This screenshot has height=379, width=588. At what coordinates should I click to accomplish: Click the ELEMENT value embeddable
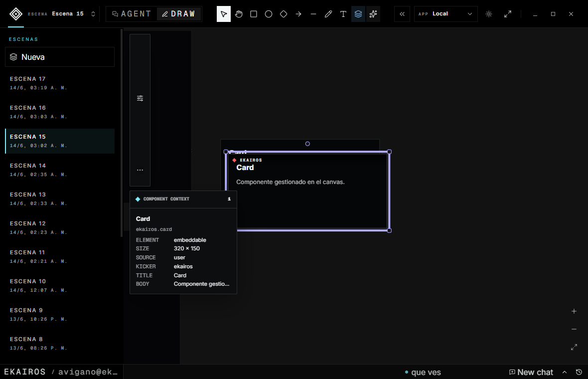tap(190, 240)
